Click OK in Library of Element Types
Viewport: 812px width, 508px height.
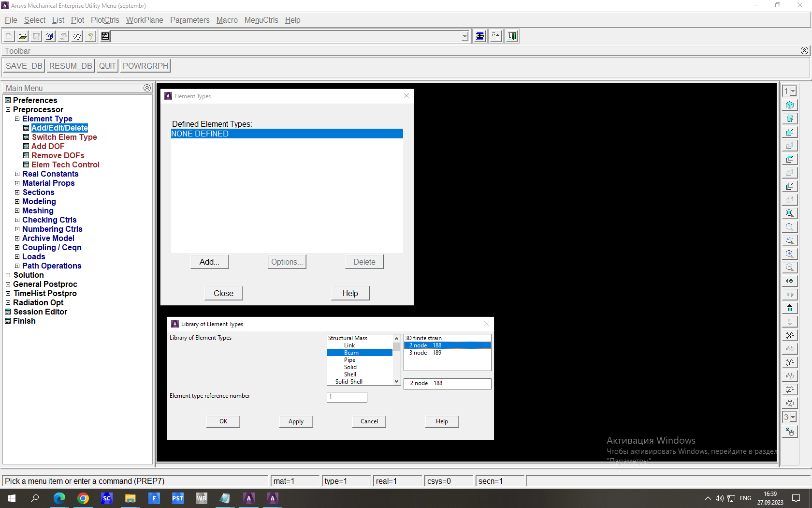(223, 421)
